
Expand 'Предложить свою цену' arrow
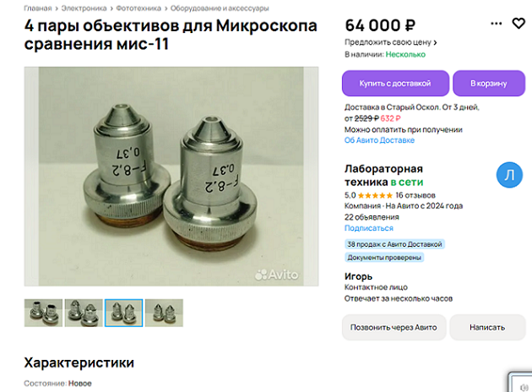435,42
